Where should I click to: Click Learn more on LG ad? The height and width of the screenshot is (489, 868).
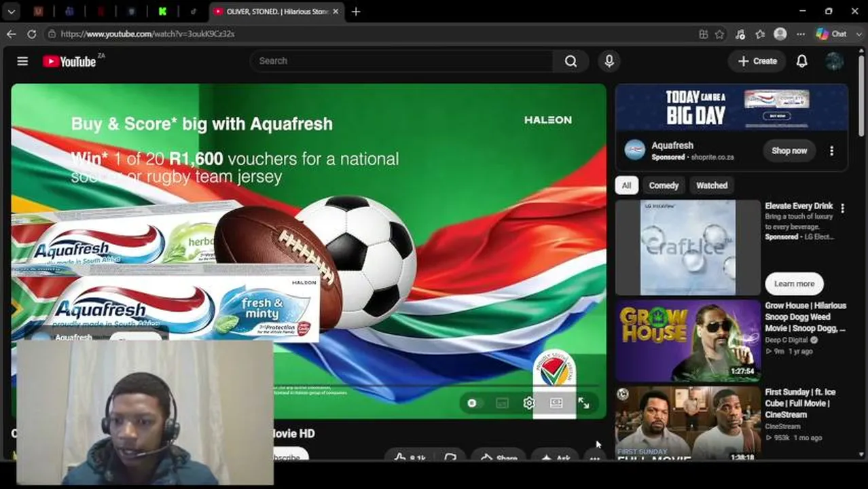pos(794,284)
